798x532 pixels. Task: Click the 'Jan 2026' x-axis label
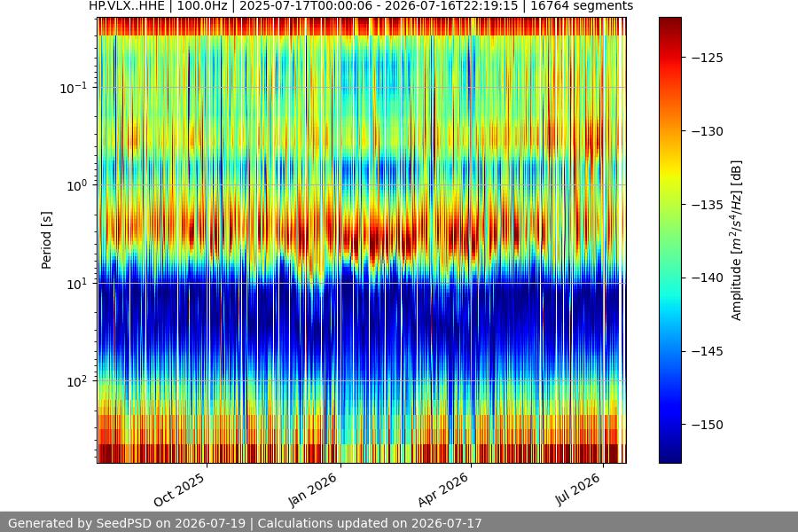[313, 489]
